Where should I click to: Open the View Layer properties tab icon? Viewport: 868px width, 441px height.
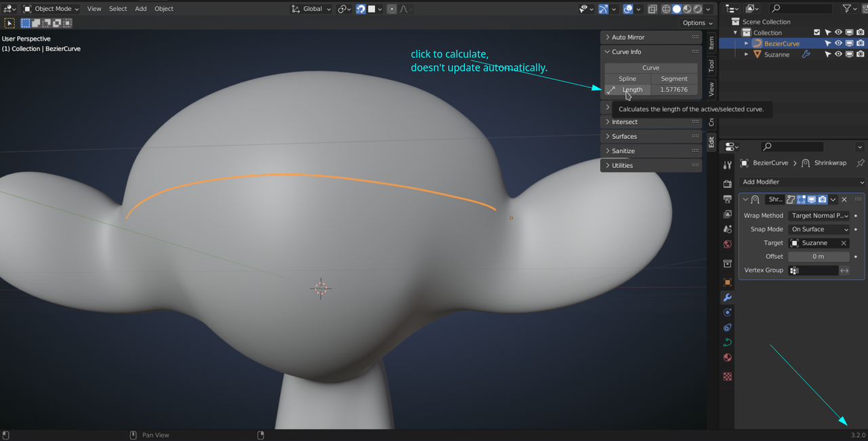(x=728, y=214)
